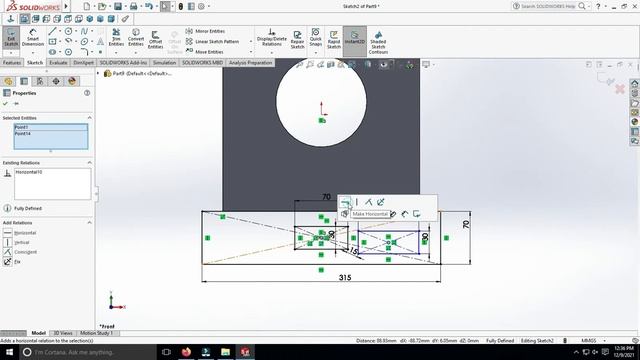Choose the Spline sketch tool
The height and width of the screenshot is (360, 640).
click(x=84, y=31)
